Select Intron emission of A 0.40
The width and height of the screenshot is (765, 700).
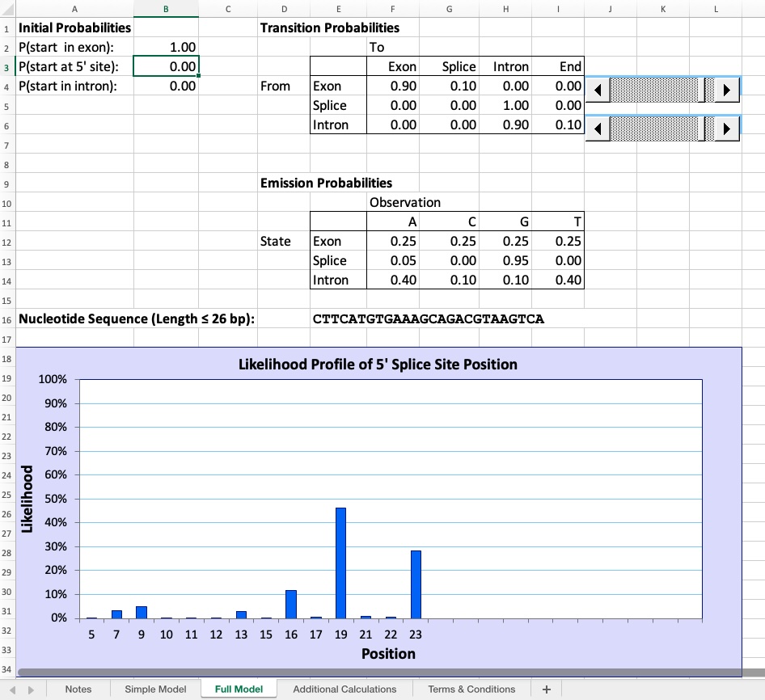393,280
